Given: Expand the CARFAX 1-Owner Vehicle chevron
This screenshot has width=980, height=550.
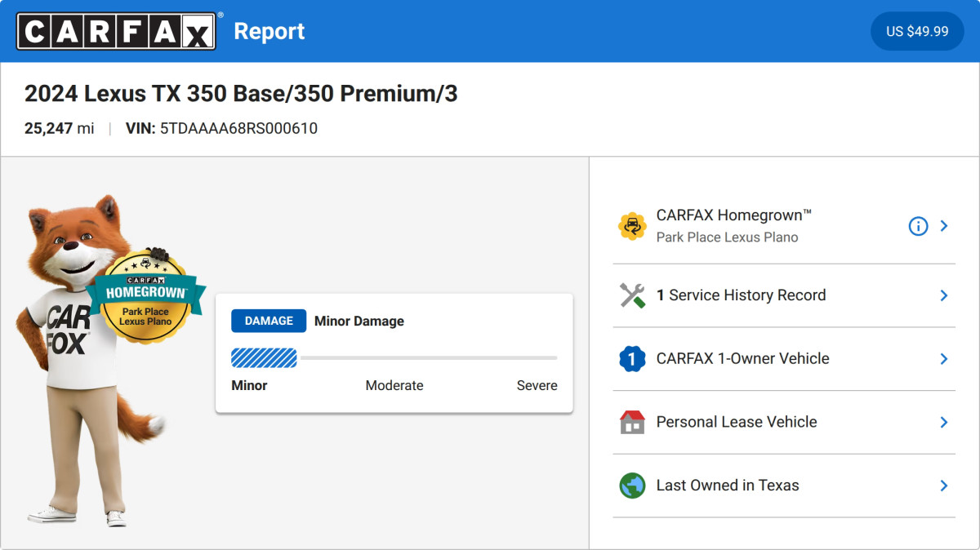Looking at the screenshot, I should (944, 358).
